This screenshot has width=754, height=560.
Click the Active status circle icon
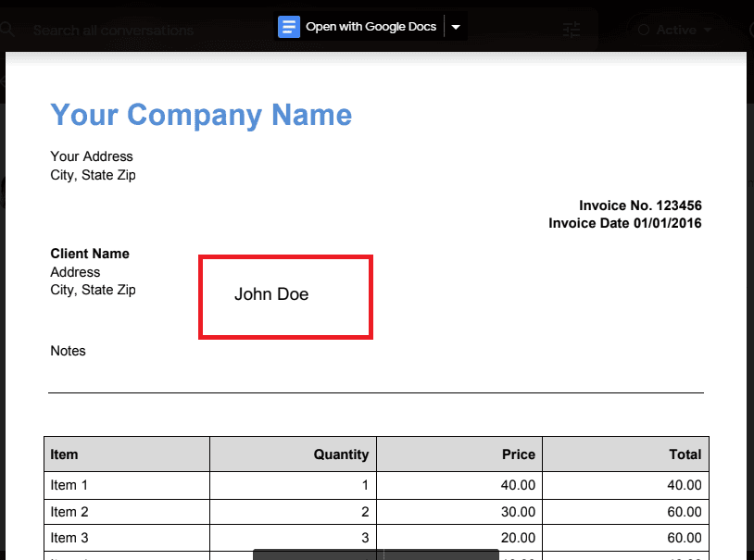pyautogui.click(x=644, y=30)
